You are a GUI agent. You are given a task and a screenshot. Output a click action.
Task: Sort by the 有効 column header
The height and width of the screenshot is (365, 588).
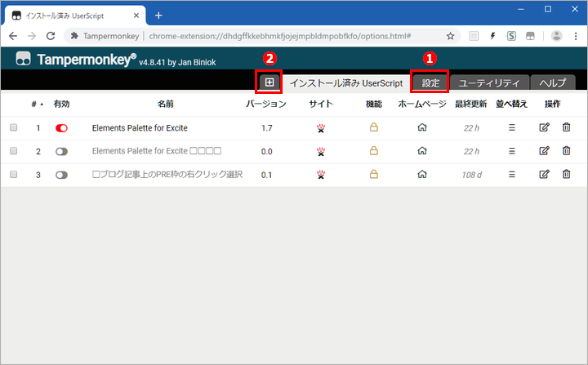61,104
